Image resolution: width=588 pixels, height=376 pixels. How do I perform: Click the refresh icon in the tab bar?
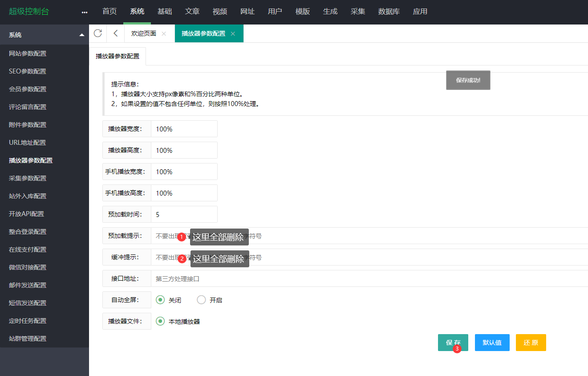tap(97, 33)
